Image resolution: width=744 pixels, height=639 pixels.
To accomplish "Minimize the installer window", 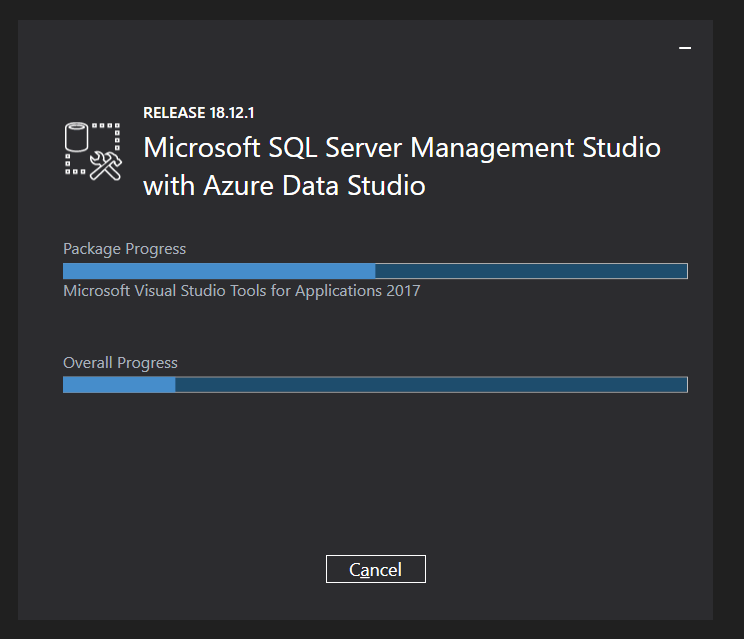I will tap(685, 48).
